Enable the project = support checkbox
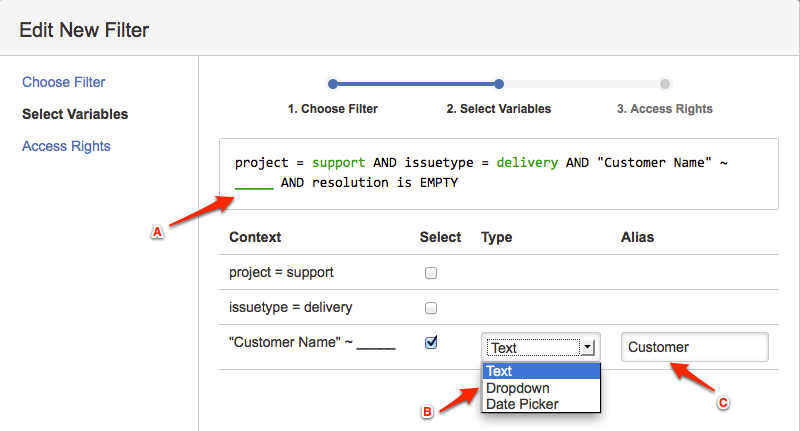800x431 pixels. [x=431, y=273]
